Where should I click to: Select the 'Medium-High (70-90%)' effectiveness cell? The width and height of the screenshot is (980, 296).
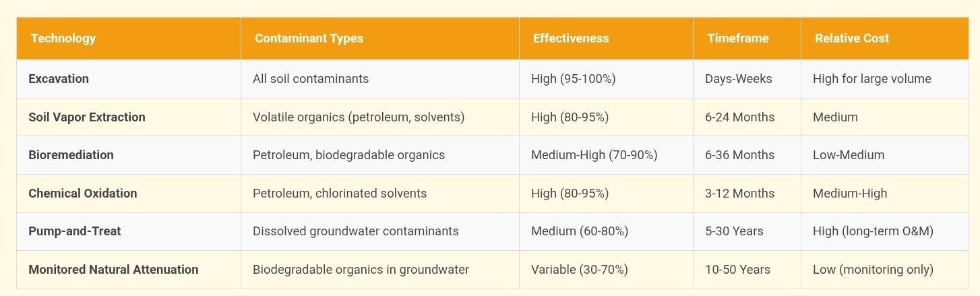click(594, 155)
